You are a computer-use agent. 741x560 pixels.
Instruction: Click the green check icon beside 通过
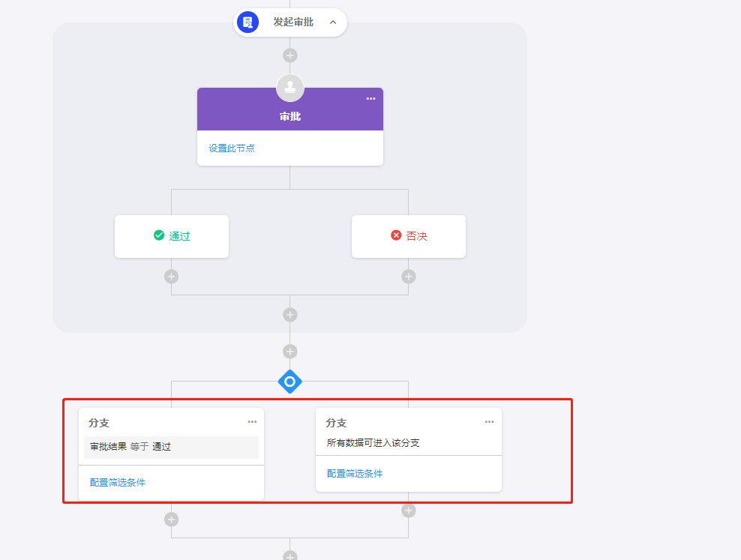pyautogui.click(x=159, y=235)
